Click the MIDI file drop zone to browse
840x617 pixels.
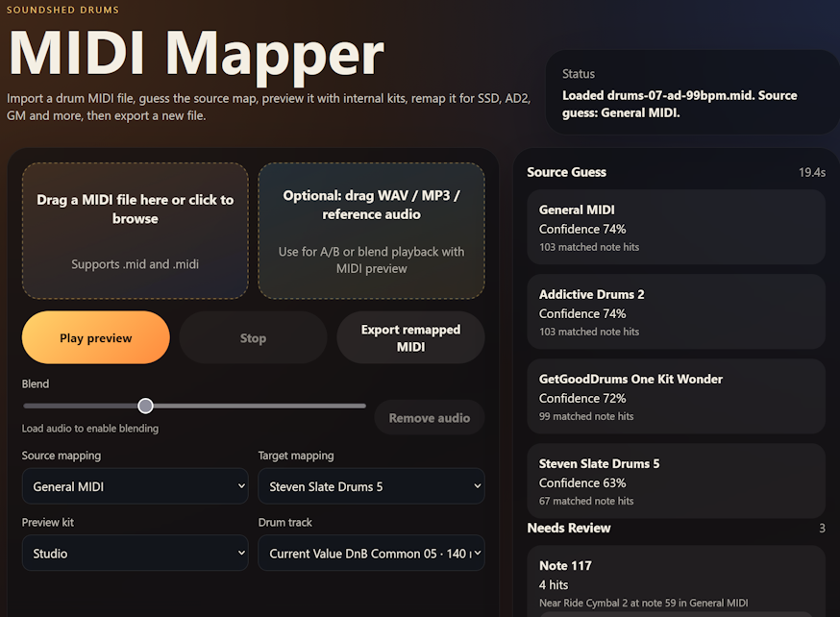point(135,231)
